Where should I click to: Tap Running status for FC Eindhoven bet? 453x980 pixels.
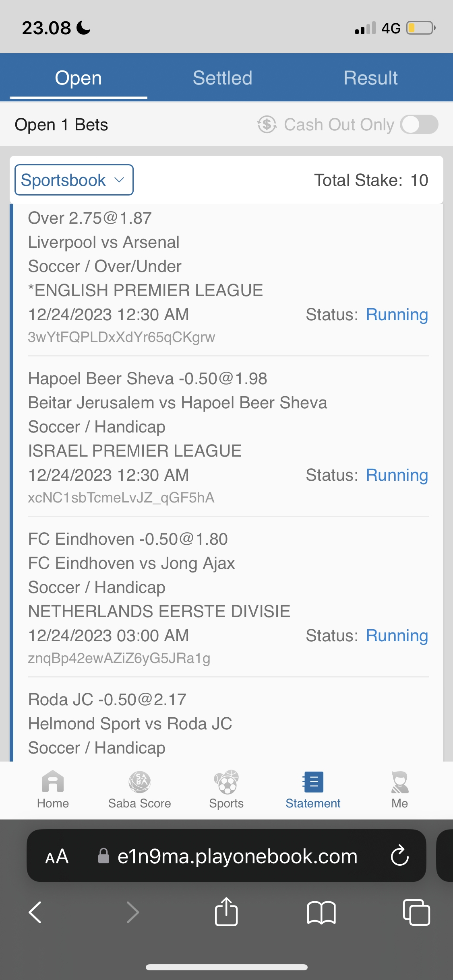397,636
